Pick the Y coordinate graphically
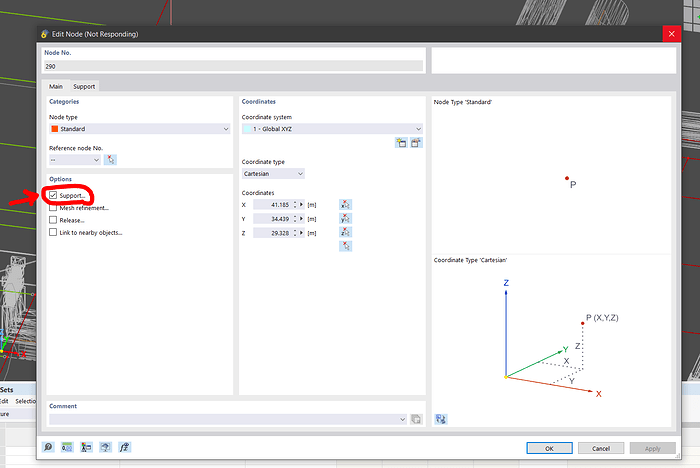700x468 pixels. point(345,218)
